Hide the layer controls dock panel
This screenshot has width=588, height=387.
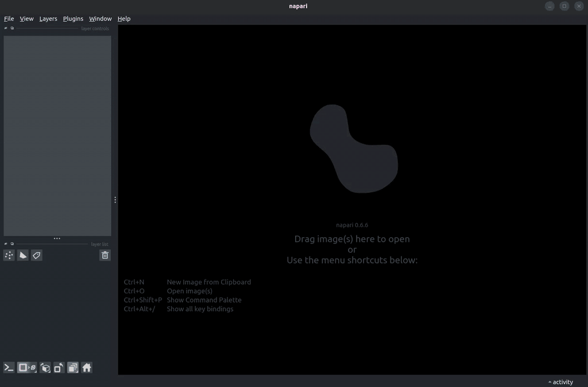[6, 28]
